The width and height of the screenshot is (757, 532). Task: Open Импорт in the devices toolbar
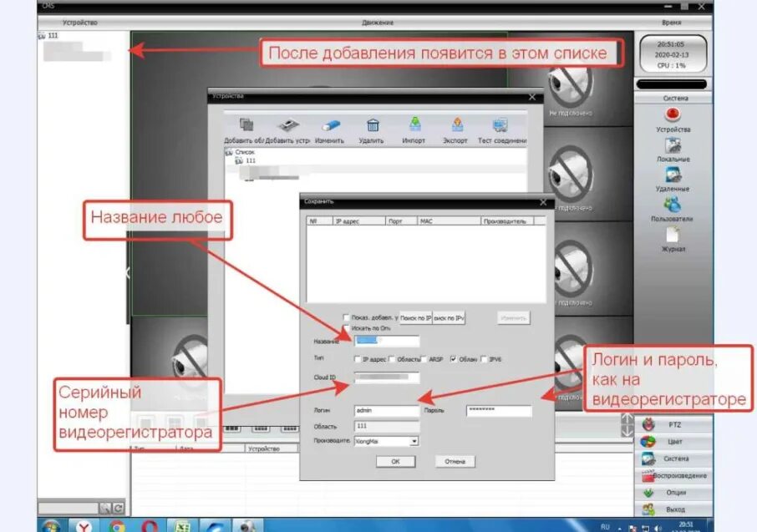click(414, 129)
